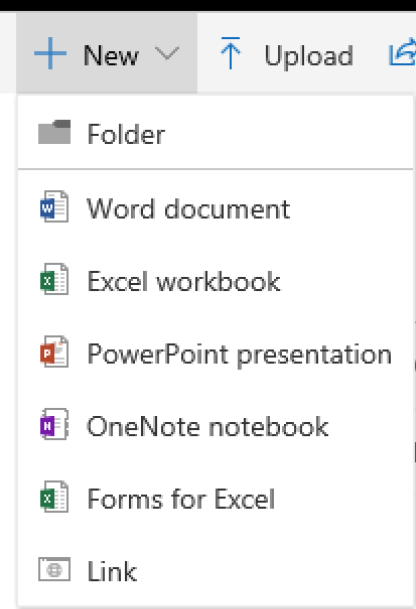Viewport: 416px width, 609px height.
Task: Click the OneNote notebook icon
Action: [x=54, y=424]
